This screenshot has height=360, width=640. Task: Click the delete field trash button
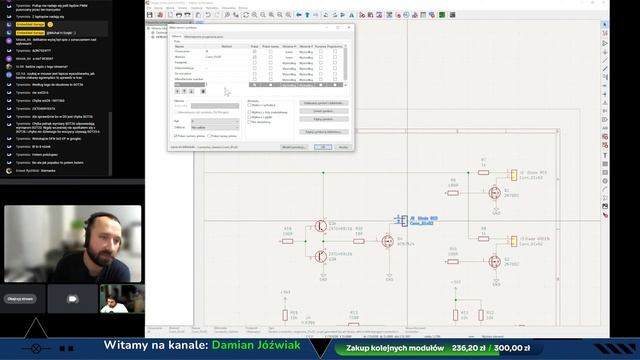pos(203,91)
